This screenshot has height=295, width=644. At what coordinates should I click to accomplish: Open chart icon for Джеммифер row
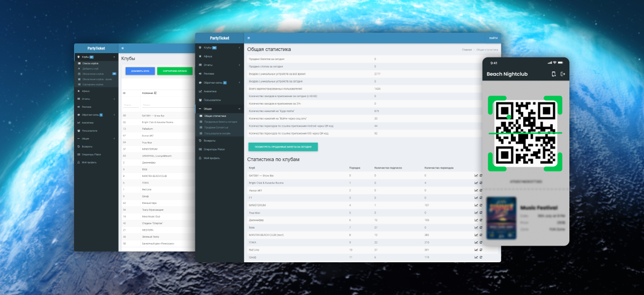coord(476,220)
